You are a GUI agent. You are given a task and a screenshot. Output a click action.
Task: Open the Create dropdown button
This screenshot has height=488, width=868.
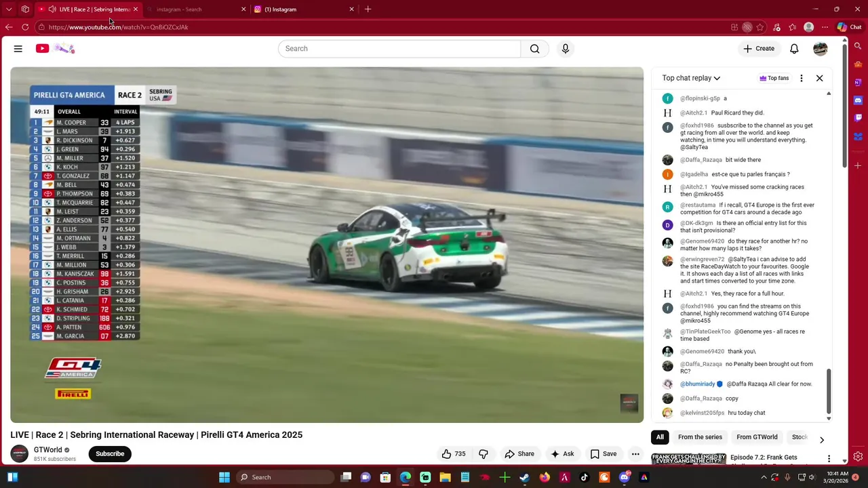(759, 49)
